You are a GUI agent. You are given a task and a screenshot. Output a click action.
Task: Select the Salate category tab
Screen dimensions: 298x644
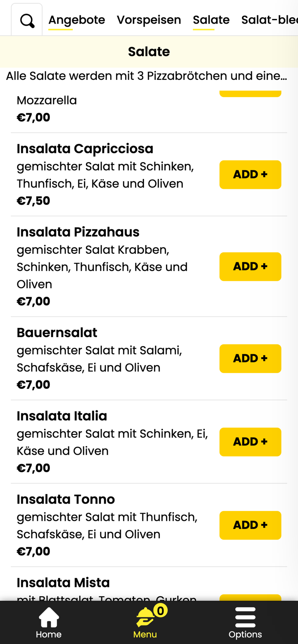(x=211, y=20)
